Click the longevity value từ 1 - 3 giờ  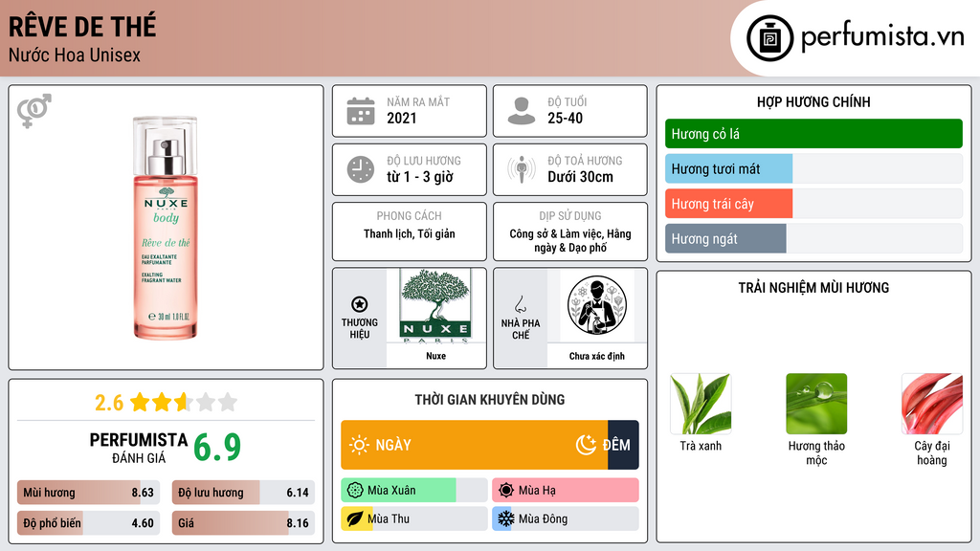point(420,177)
